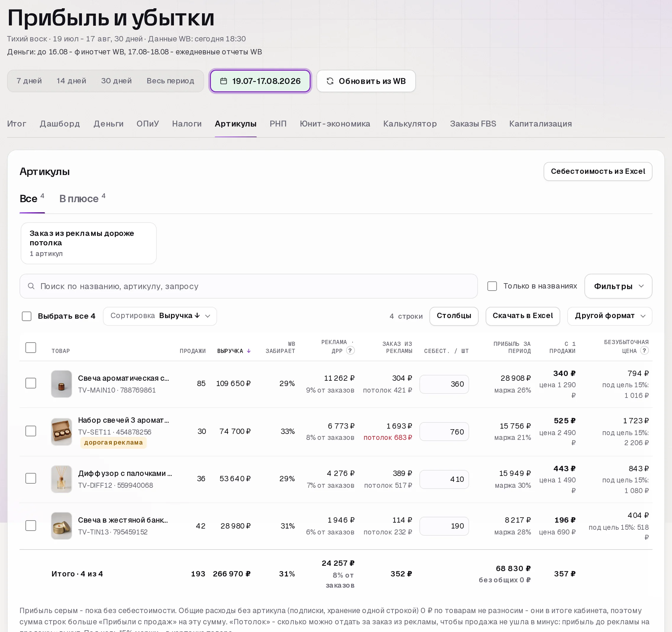The height and width of the screenshot is (632, 672).
Task: Edit cost field with value 410
Action: click(x=444, y=479)
